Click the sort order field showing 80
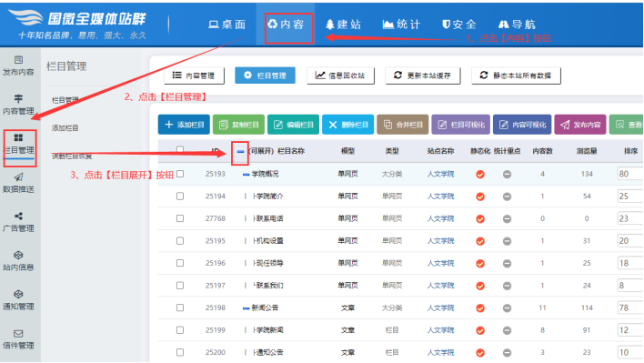The height and width of the screenshot is (363, 644). click(x=630, y=174)
